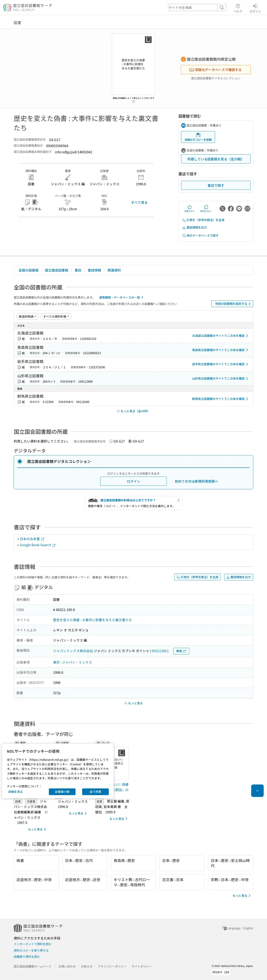Click help question mark under cover image
The height and width of the screenshot is (980, 267).
133,102
